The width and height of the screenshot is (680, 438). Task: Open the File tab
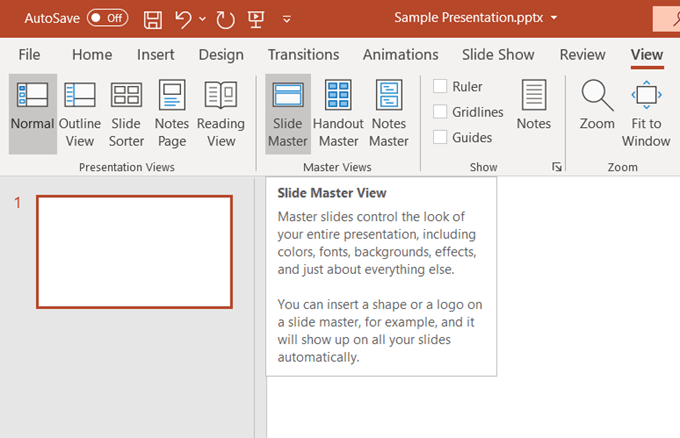pos(29,55)
